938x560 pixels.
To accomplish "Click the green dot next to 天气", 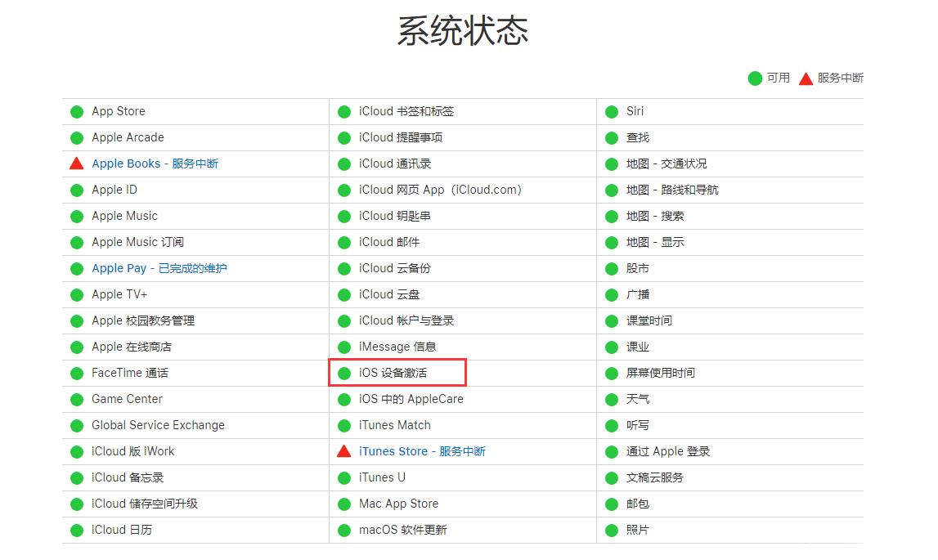I will tap(612, 399).
